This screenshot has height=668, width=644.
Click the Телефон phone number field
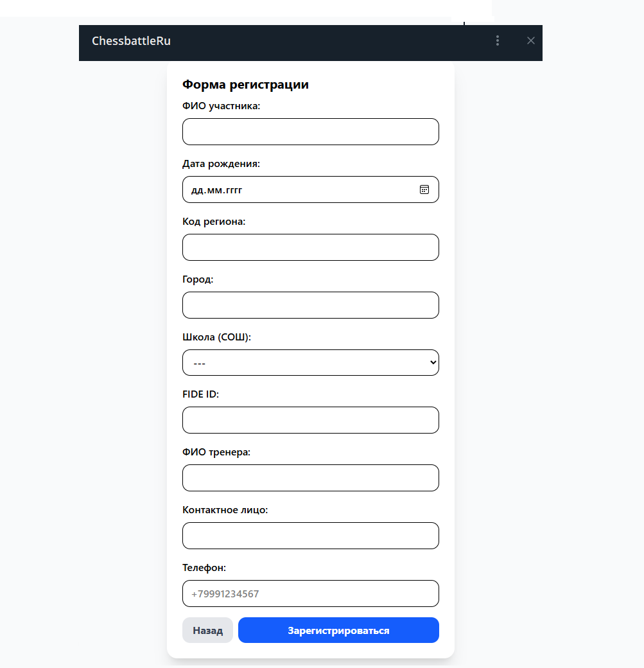[311, 593]
